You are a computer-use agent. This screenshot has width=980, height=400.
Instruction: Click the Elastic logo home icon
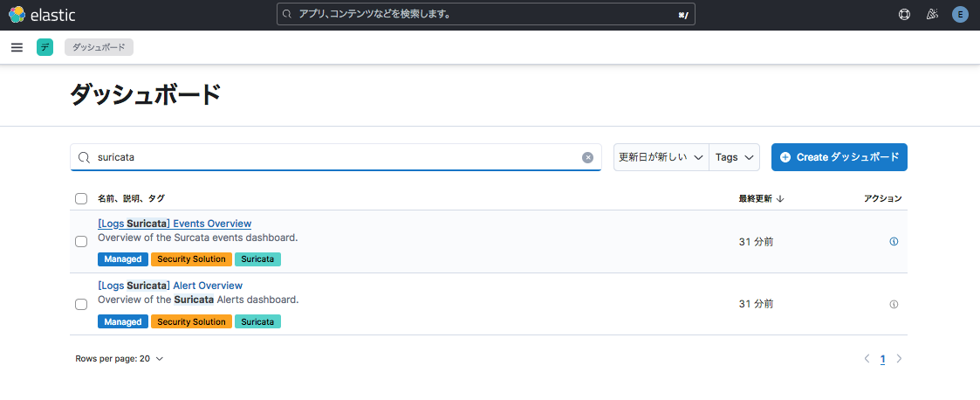coord(17,15)
